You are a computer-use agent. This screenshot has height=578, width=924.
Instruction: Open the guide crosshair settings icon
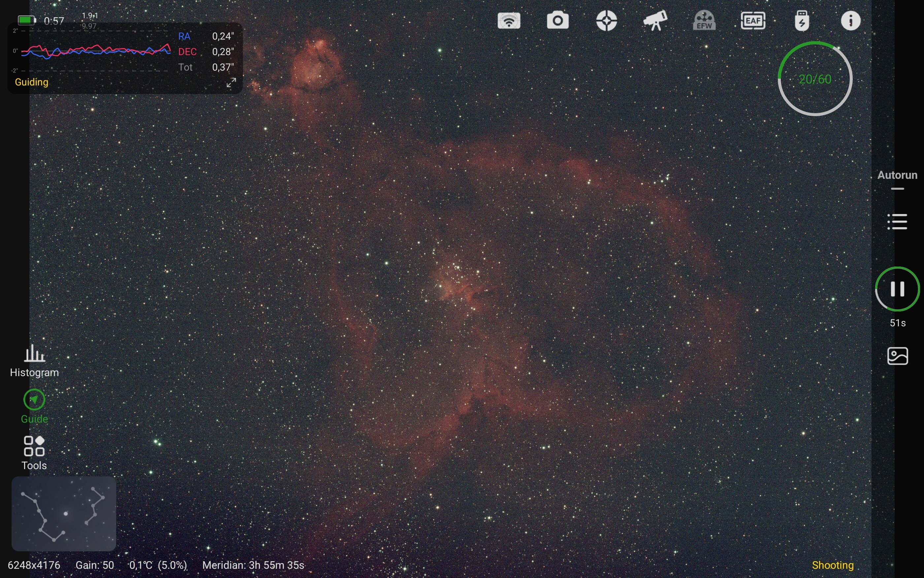(606, 21)
